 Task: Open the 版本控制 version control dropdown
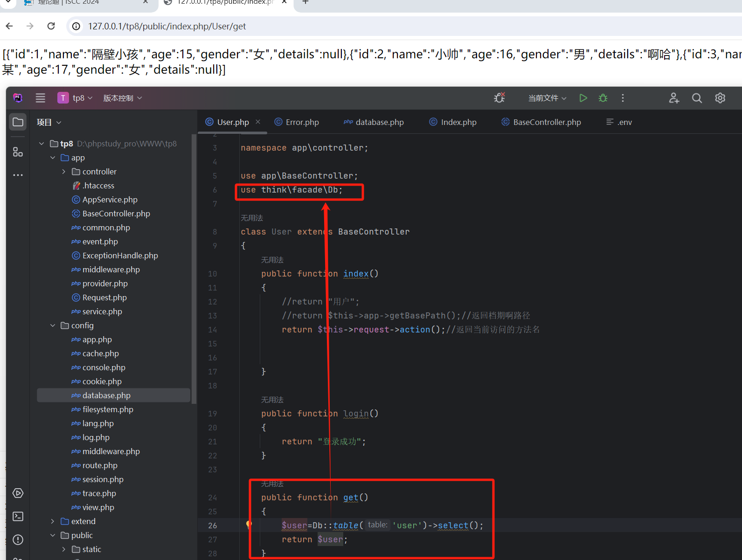point(123,98)
